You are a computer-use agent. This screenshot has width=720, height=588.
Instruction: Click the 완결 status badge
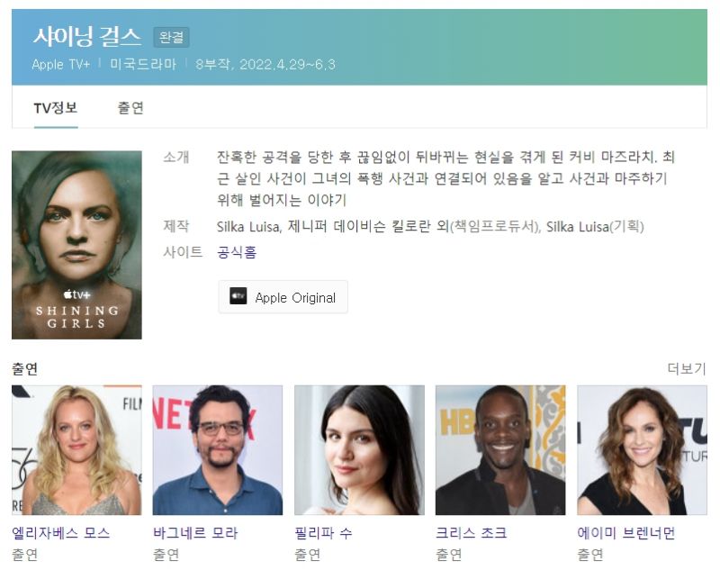pyautogui.click(x=171, y=37)
